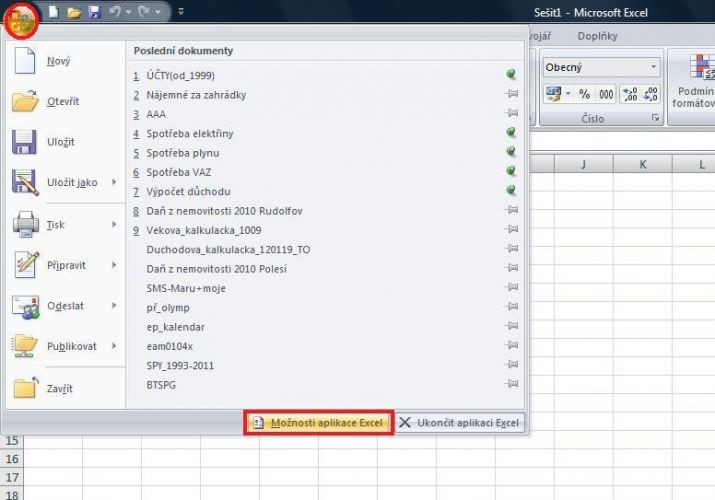Image resolution: width=715 pixels, height=500 pixels.
Task: Click Save diskette icon in quick access toolbar
Action: pos(94,12)
